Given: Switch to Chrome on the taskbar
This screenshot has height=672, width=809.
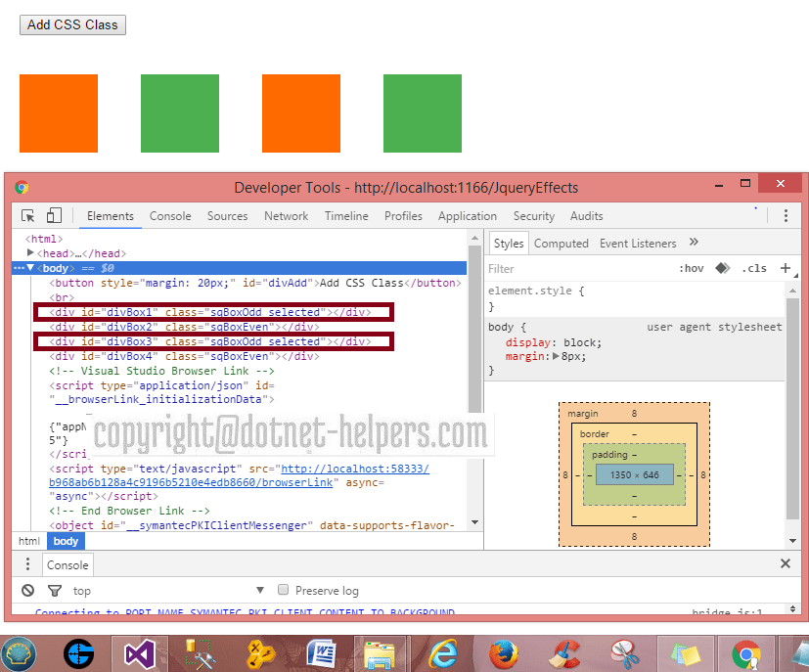Looking at the screenshot, I should (746, 654).
